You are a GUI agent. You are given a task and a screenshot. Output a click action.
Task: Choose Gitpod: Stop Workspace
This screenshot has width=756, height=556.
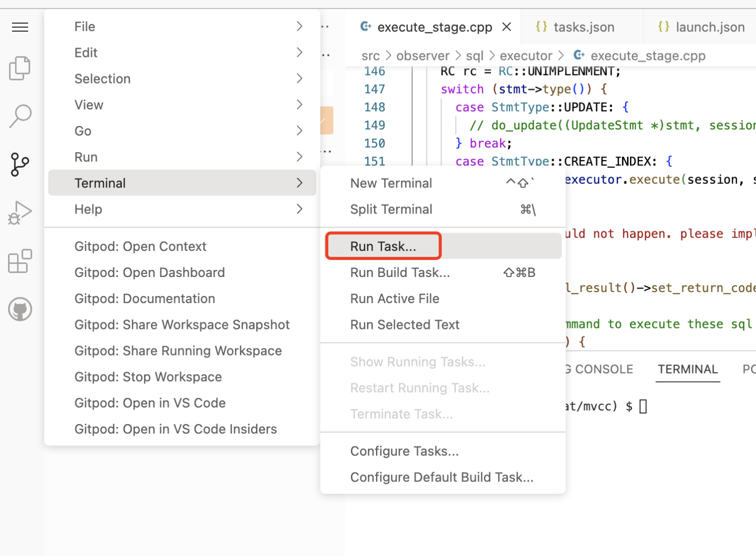tap(182, 377)
